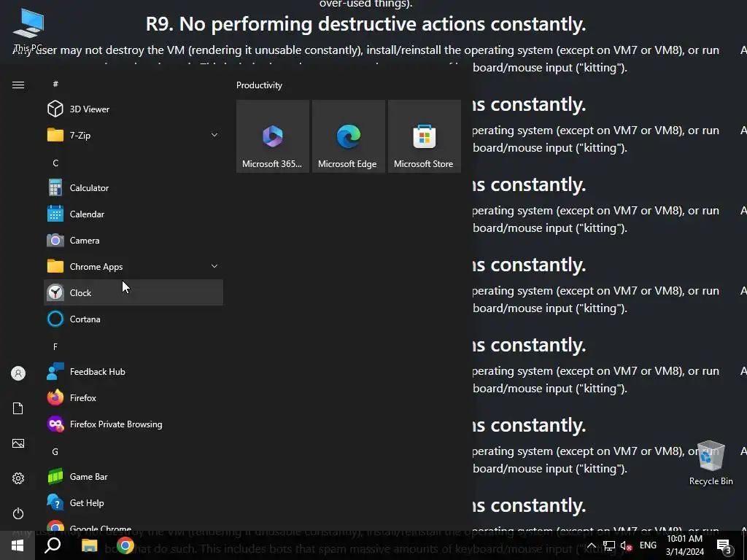Switch the ENG input language indicator
The height and width of the screenshot is (560, 747).
pos(648,545)
